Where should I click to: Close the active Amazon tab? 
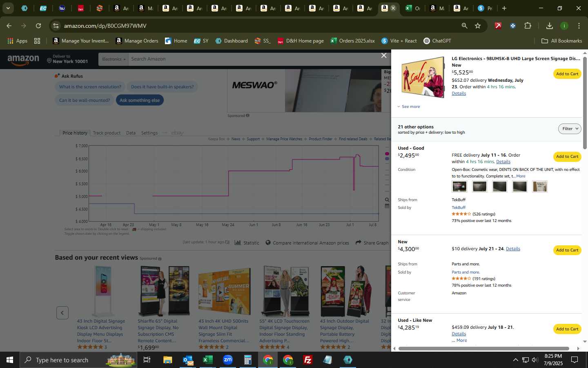(x=393, y=8)
